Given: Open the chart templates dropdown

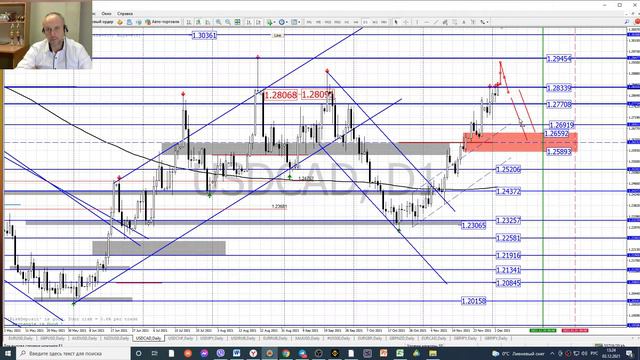Looking at the screenshot, I should [295, 22].
